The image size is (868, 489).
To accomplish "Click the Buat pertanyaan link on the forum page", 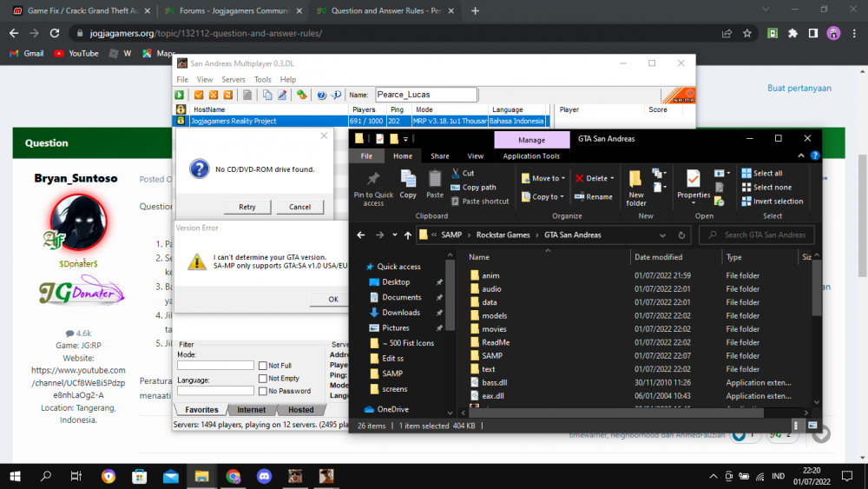I will [x=799, y=88].
